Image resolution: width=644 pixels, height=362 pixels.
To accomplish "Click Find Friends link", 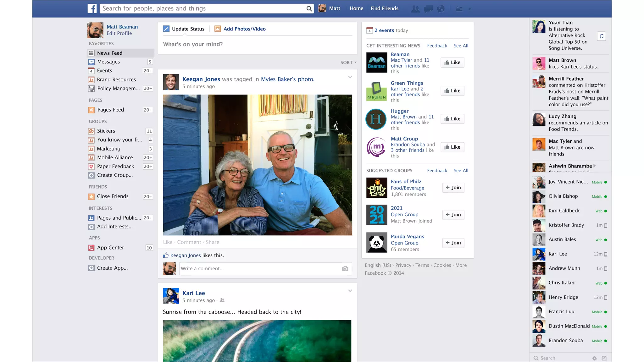I will click(384, 8).
